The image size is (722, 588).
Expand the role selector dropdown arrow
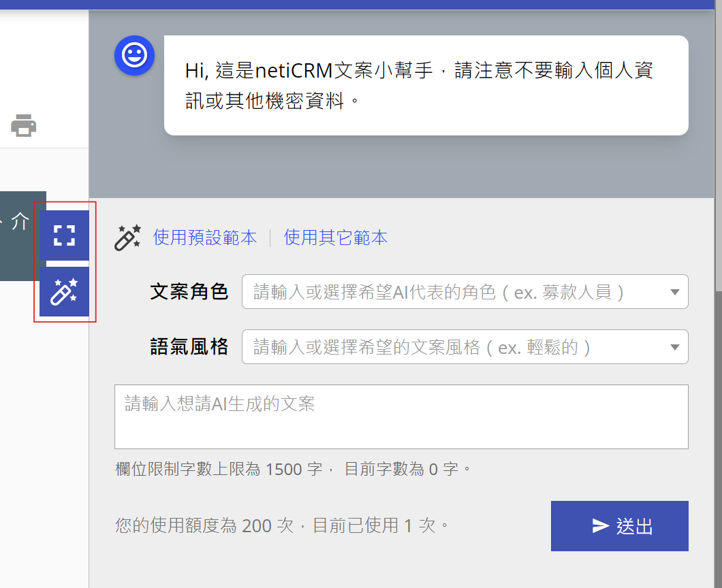(x=674, y=292)
